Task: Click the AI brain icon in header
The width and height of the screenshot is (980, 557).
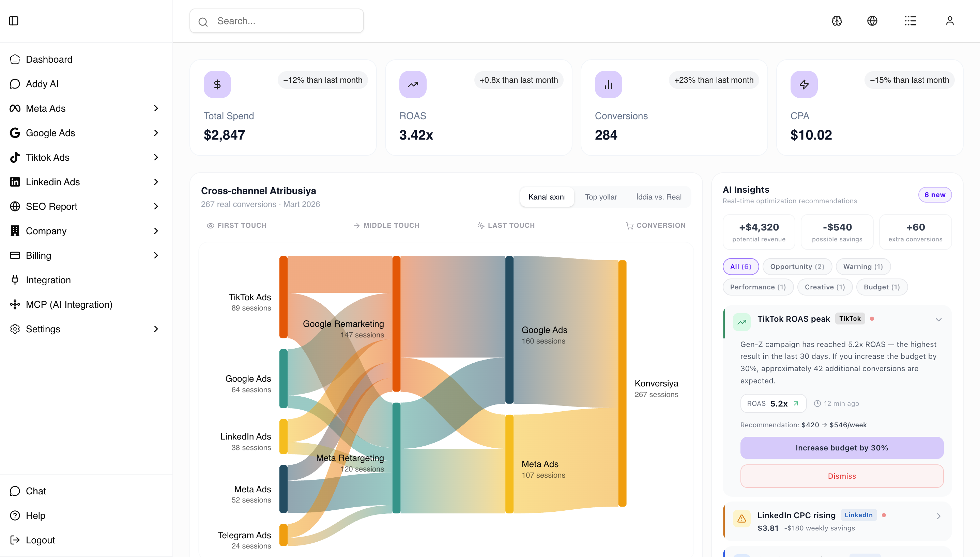Action: 837,21
